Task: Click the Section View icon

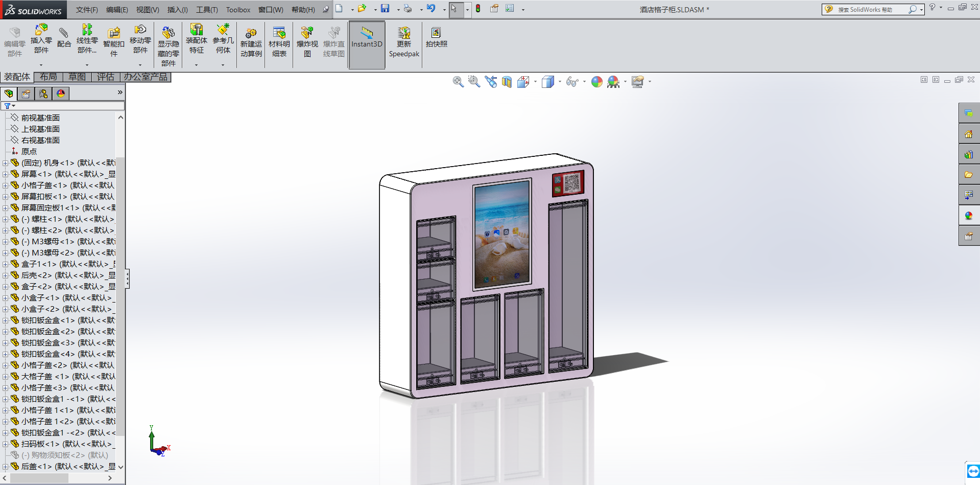Action: 507,82
